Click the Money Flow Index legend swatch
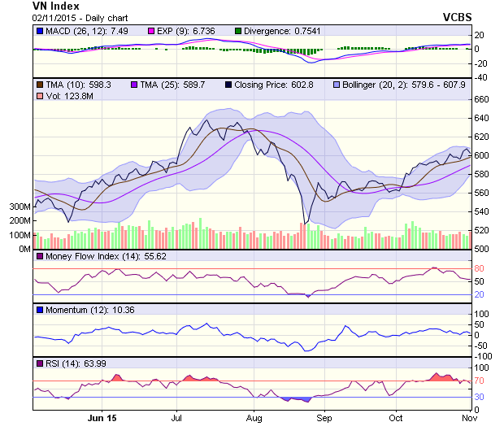 pyautogui.click(x=39, y=256)
